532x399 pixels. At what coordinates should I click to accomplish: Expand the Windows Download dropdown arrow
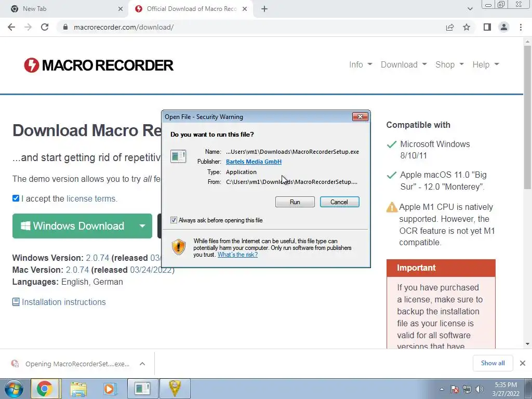click(142, 226)
